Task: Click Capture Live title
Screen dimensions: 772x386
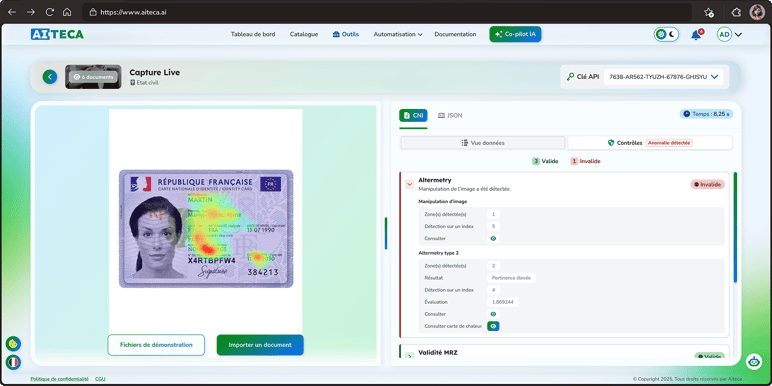Action: pos(155,72)
